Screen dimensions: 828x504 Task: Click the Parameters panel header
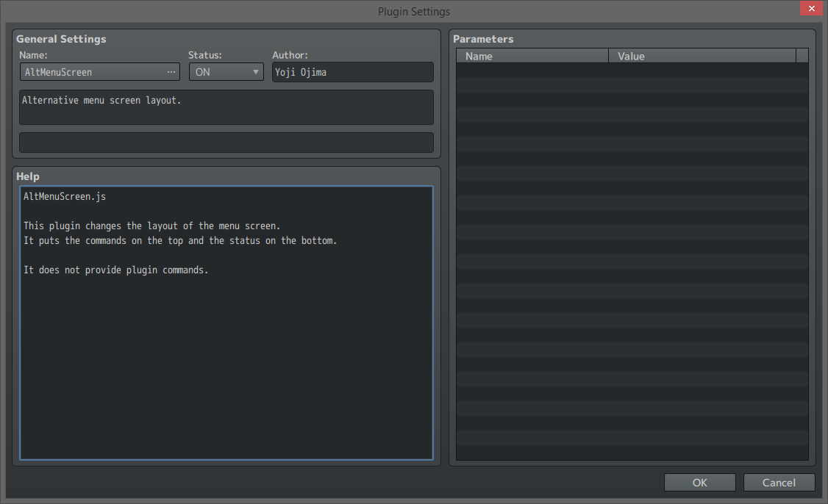483,39
